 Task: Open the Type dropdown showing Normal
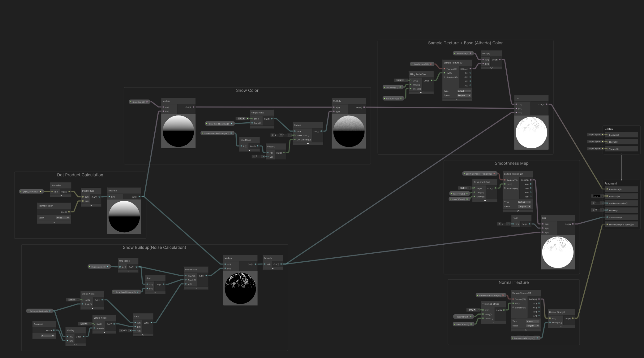(x=532, y=321)
